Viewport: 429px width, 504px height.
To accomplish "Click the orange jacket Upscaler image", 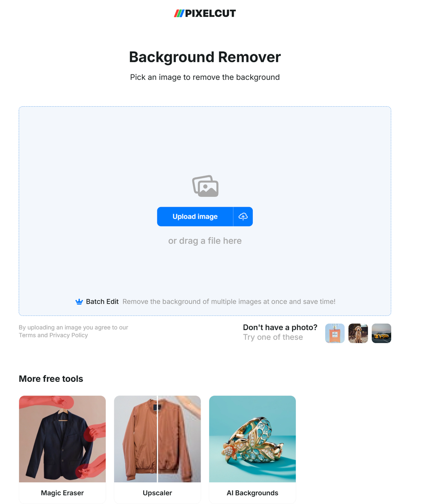I will point(157,439).
